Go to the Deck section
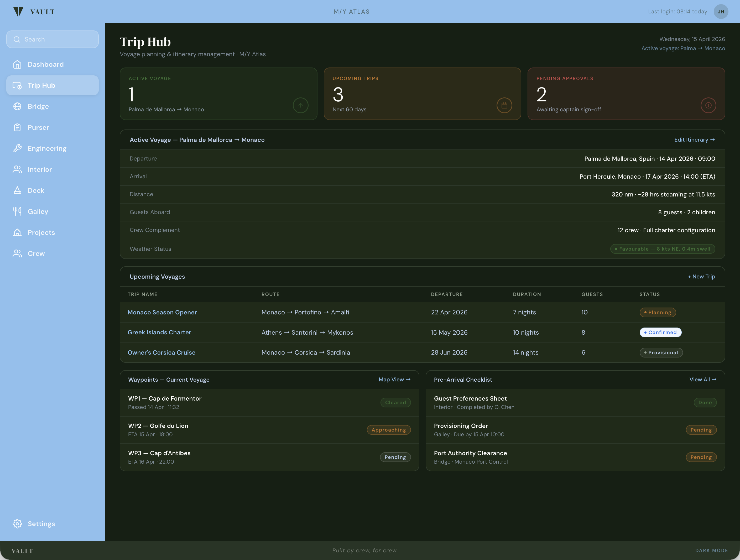The image size is (740, 560). tap(53, 191)
